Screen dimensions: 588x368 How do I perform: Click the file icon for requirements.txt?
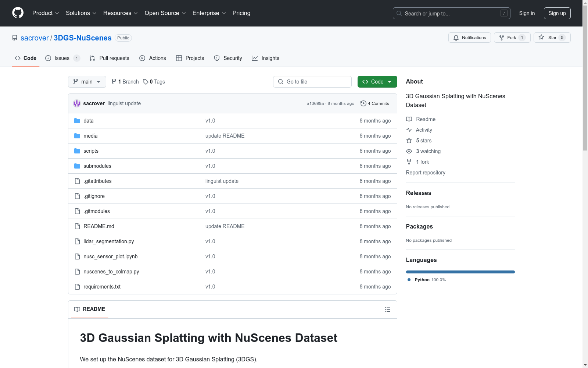tap(77, 287)
